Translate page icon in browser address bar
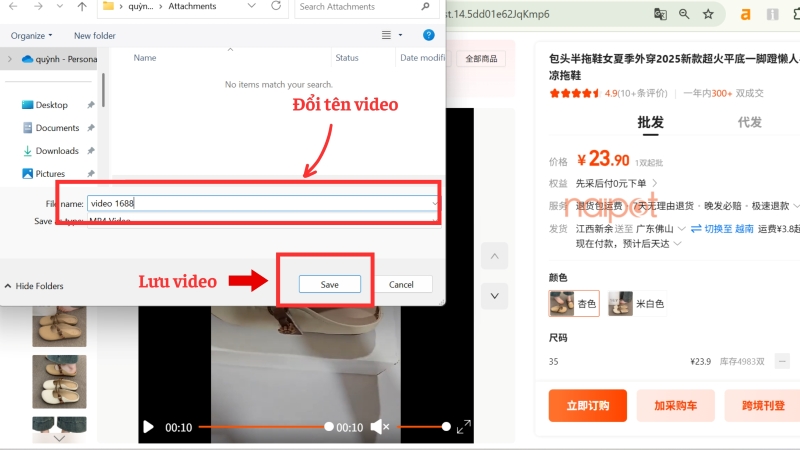The width and height of the screenshot is (800, 450). [x=660, y=14]
